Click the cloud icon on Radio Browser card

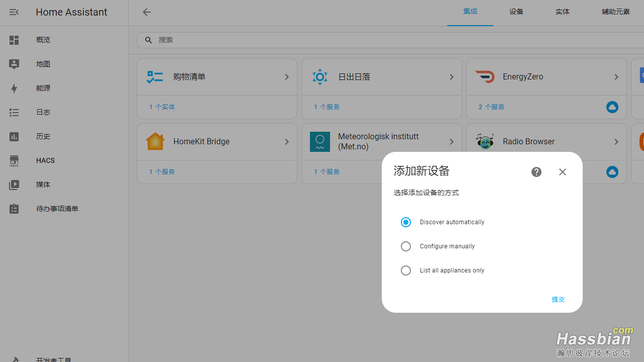612,172
